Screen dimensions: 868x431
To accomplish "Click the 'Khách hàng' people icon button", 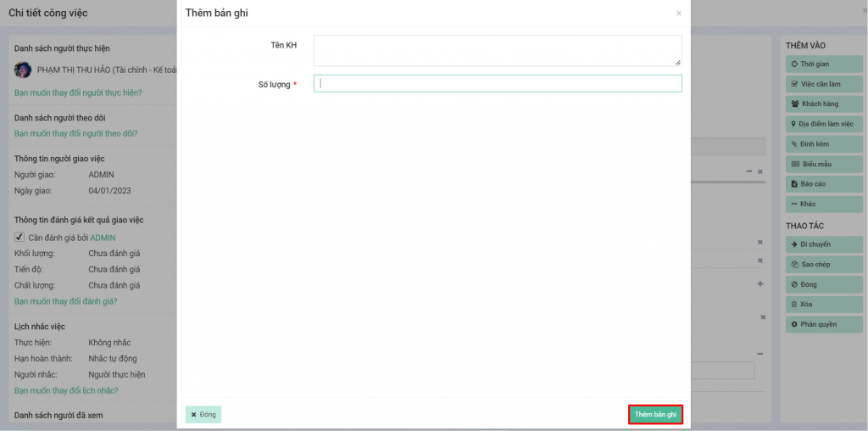I will [823, 104].
